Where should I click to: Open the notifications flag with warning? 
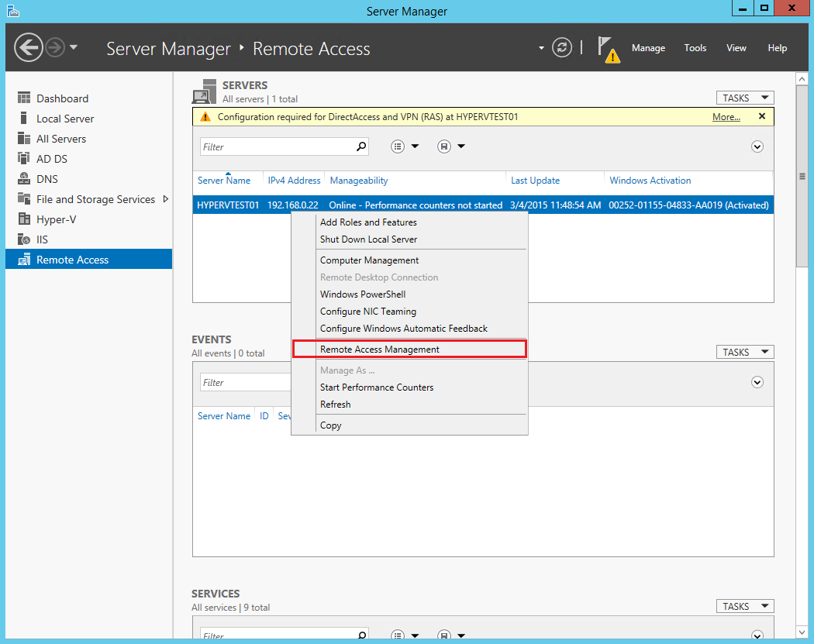[x=608, y=50]
